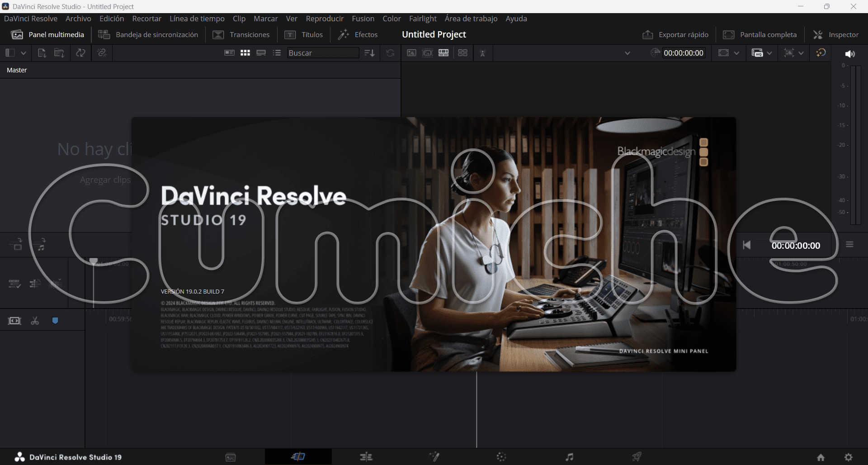
Task: Mute audio with the speaker icon
Action: 850,54
